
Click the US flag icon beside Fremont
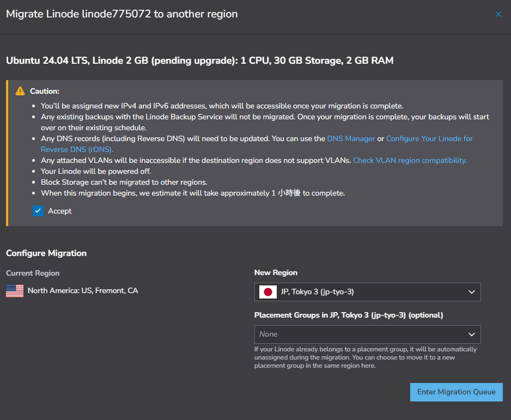(x=14, y=290)
